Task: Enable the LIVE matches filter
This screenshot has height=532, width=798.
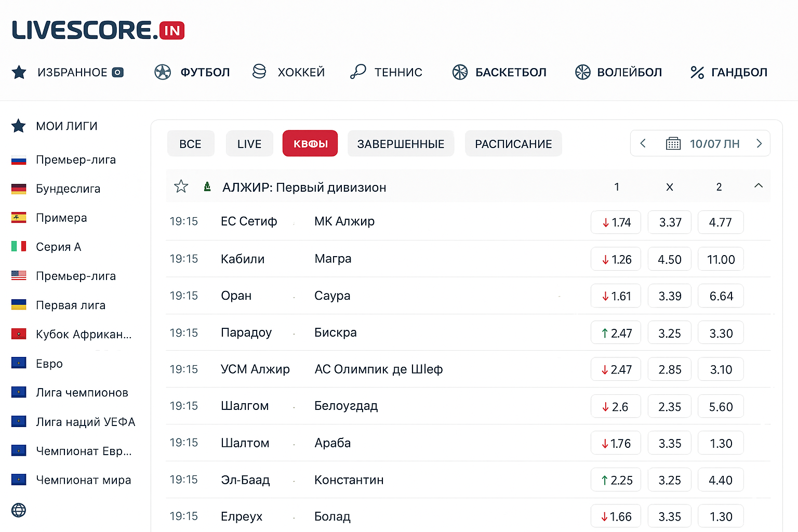Action: pyautogui.click(x=249, y=143)
